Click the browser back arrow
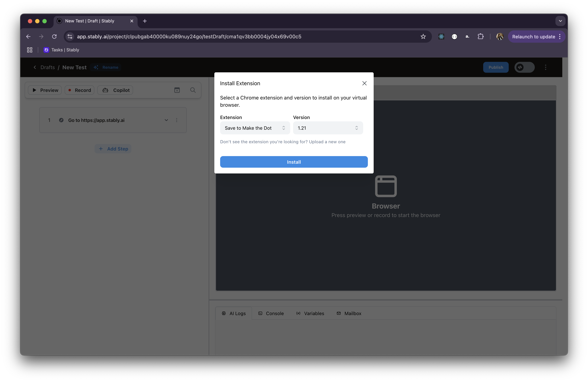The image size is (588, 382). [x=28, y=37]
